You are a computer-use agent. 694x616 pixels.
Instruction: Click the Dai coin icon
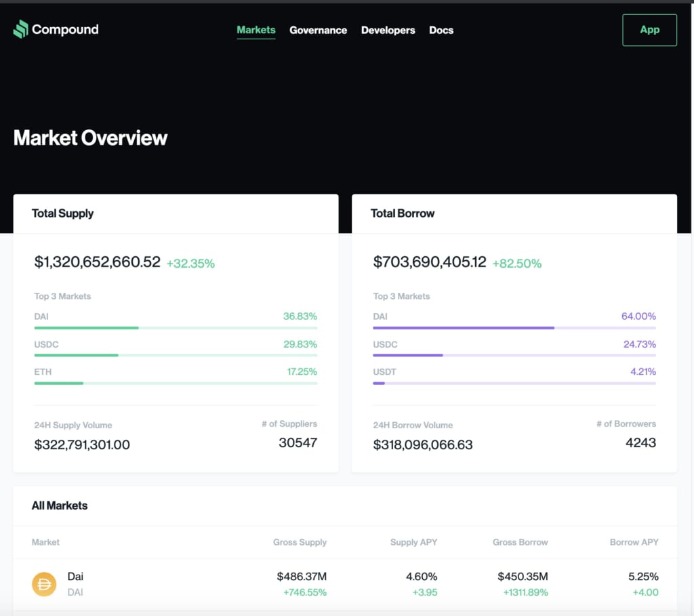click(44, 584)
